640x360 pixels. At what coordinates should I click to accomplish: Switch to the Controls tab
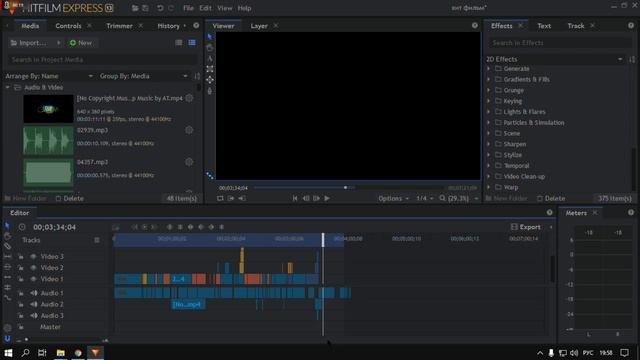pyautogui.click(x=68, y=26)
